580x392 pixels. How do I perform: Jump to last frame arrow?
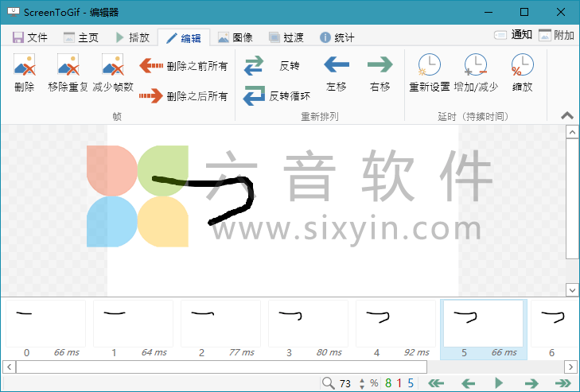tap(563, 383)
